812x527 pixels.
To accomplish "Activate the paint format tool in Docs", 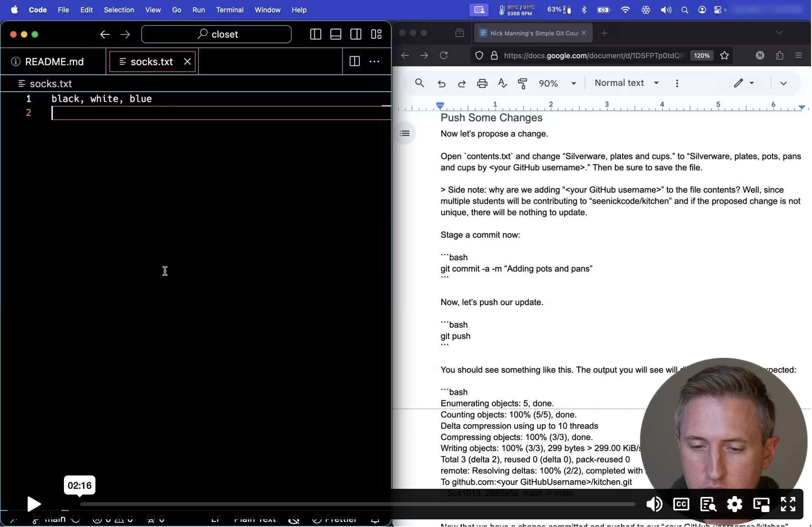I will (x=523, y=84).
